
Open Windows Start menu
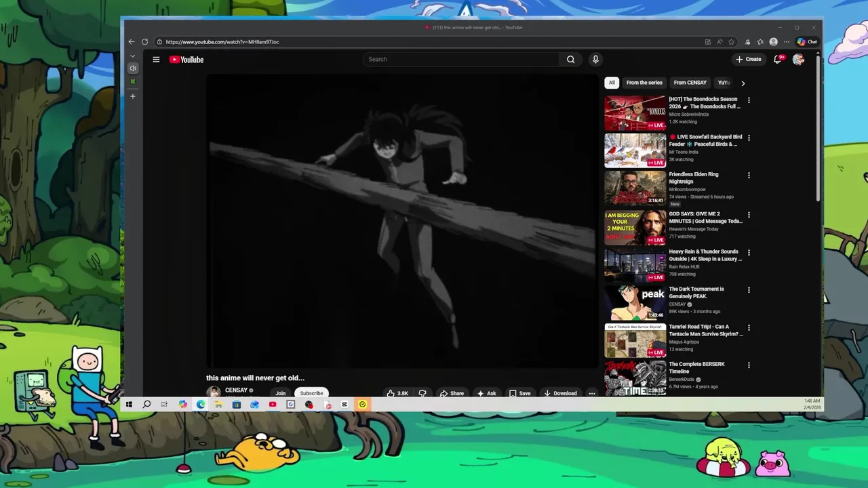coord(129,405)
